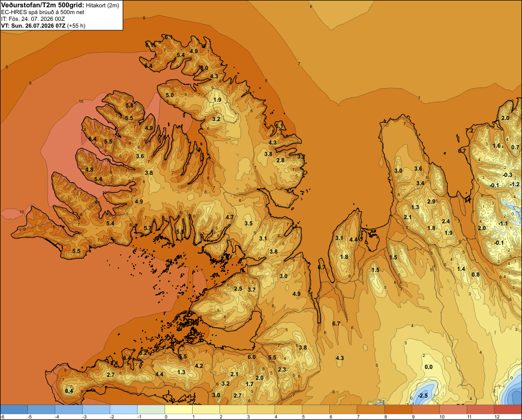This screenshot has width=522, height=420.
Task: Click the '5.2' temperature value
Action: tap(143, 353)
